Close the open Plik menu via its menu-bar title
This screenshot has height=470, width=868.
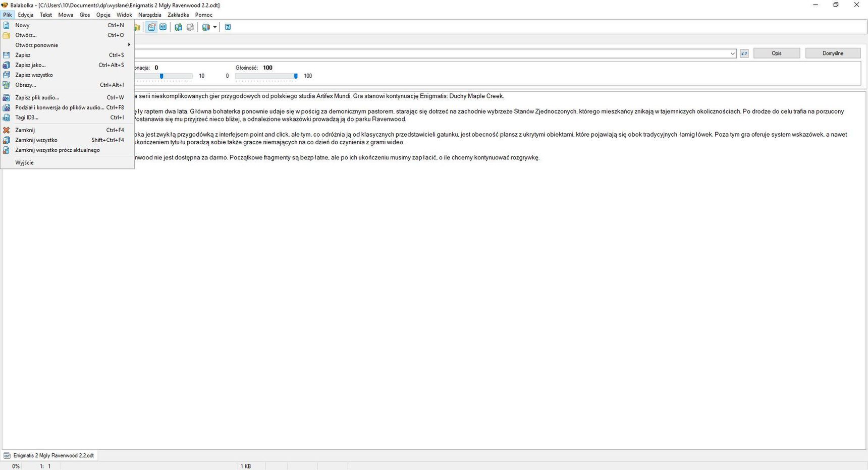pos(7,15)
